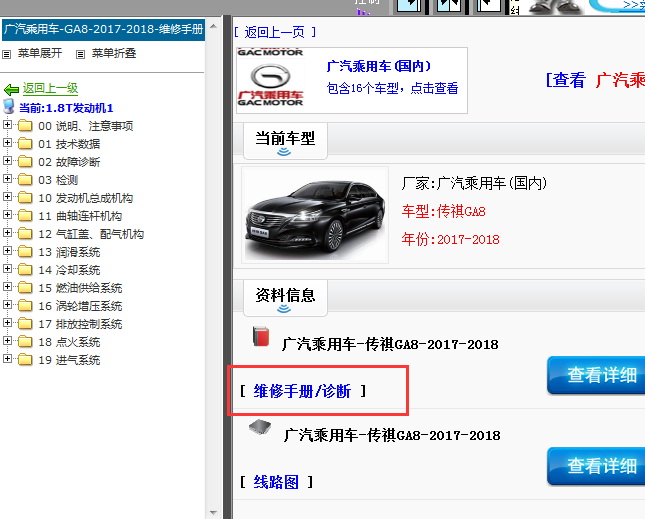Expand the 13 润滑系统 node

pos(7,250)
